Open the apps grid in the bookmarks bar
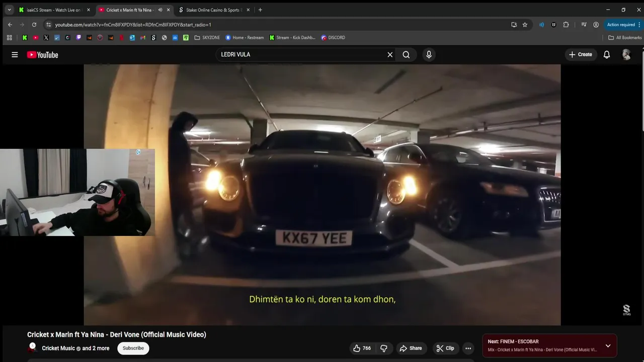The image size is (644, 362). point(9,38)
